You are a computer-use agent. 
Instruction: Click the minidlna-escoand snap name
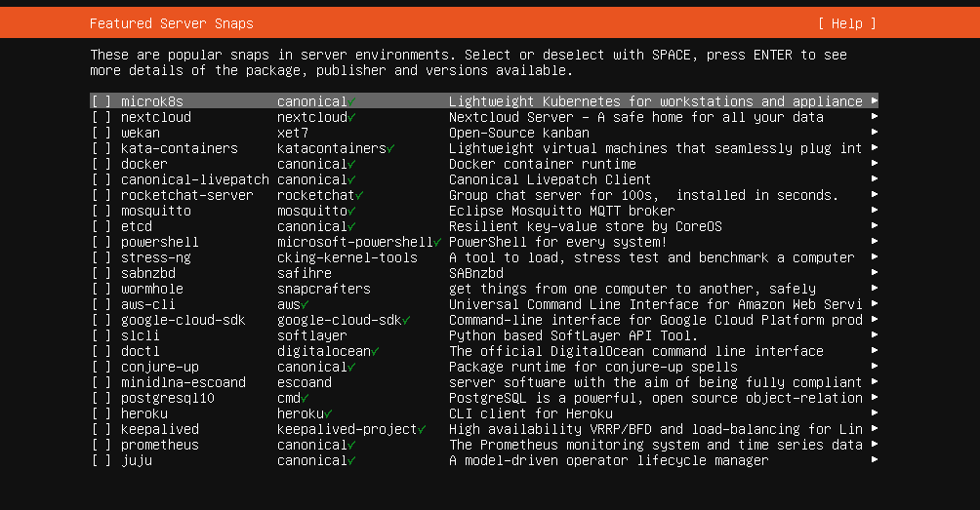[x=184, y=382]
